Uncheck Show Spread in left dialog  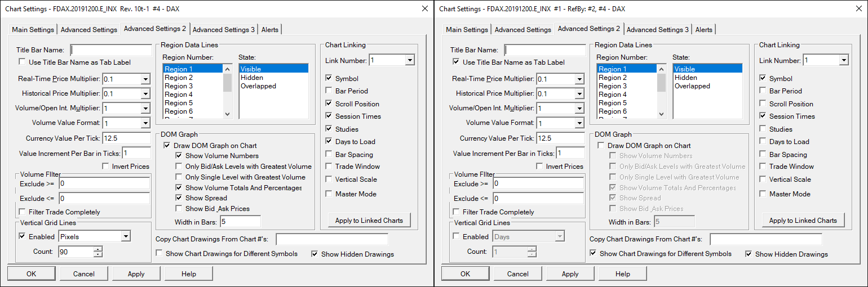point(179,198)
